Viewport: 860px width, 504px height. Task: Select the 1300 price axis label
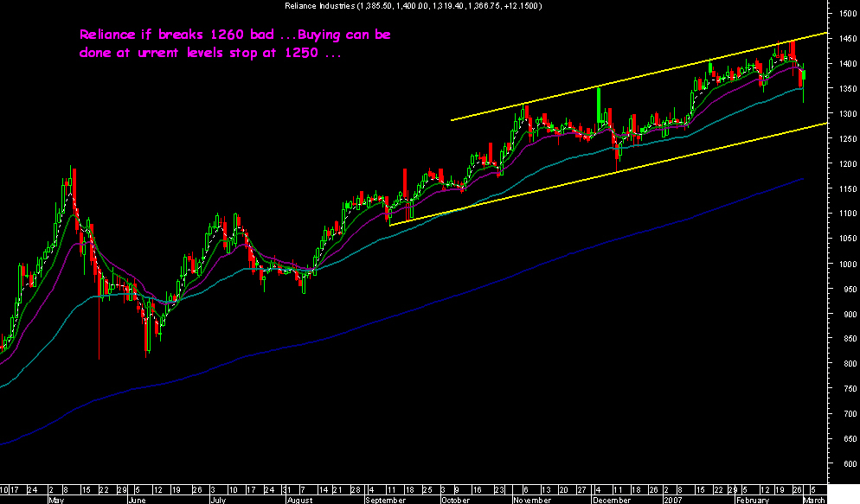[848, 114]
